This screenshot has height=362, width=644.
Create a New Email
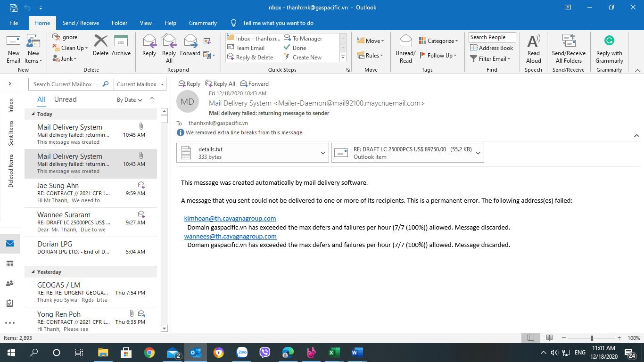tap(13, 49)
